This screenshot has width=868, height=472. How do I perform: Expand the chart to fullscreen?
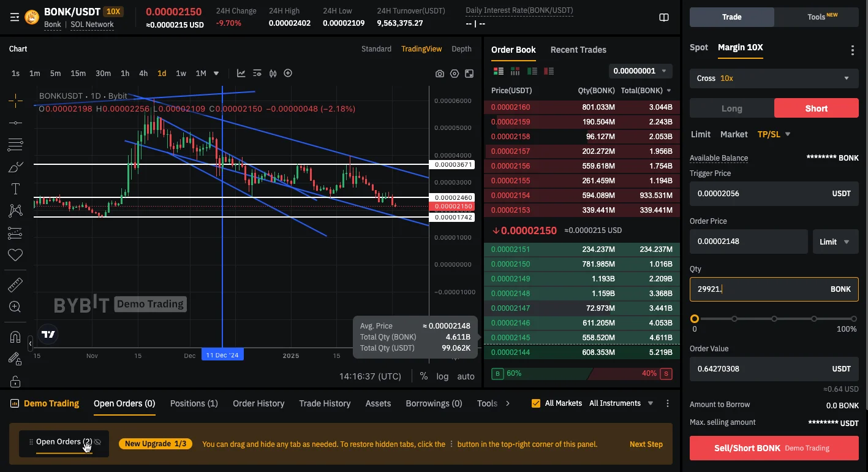point(469,74)
